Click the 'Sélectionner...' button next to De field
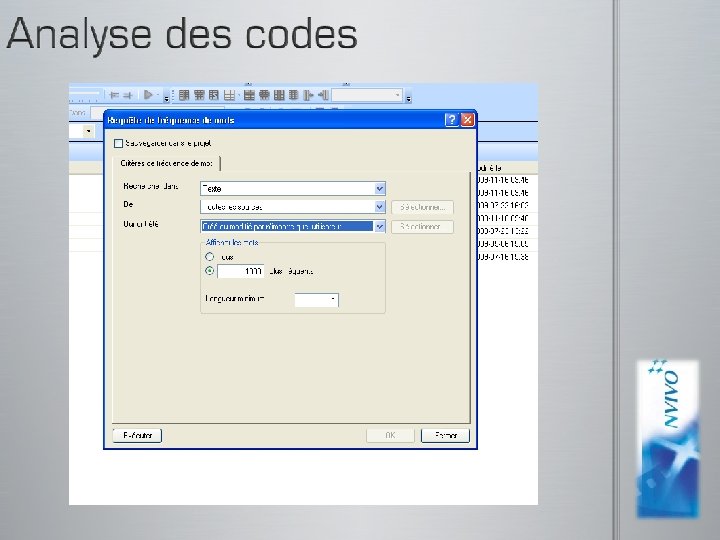 coord(422,207)
